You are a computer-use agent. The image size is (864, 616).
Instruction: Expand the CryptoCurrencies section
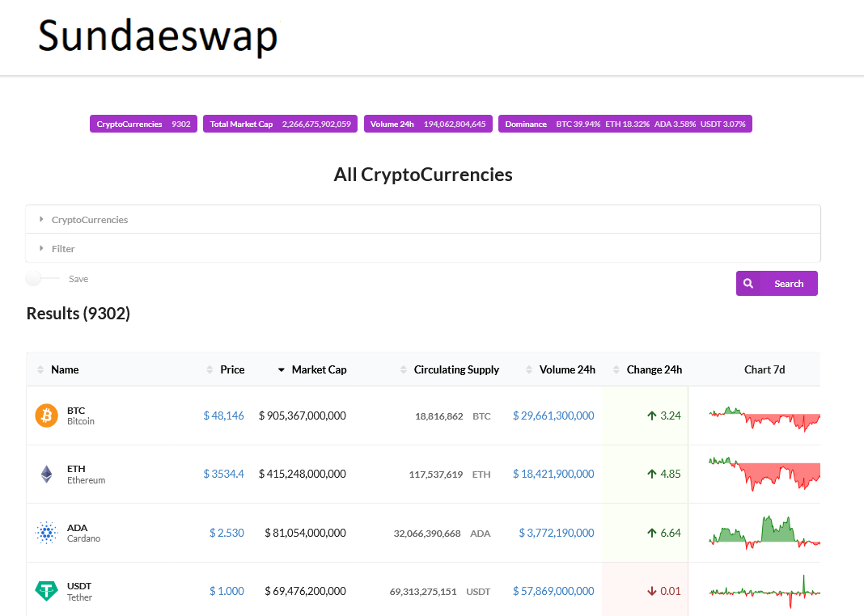tap(89, 219)
